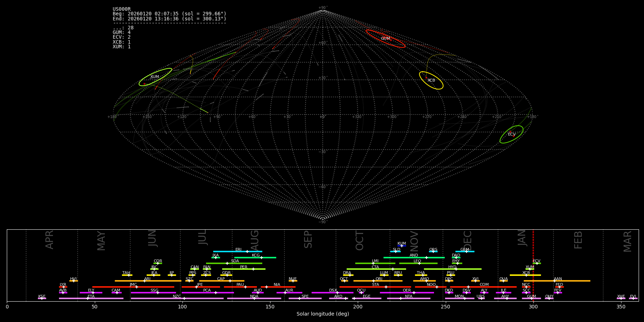Screen dimensions: 644x322
Task: Click the DEC month label in timeline
Action: 468,240
